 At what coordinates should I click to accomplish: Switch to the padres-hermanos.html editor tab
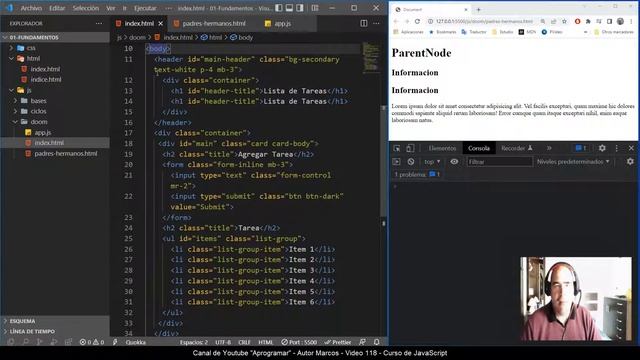(x=213, y=24)
